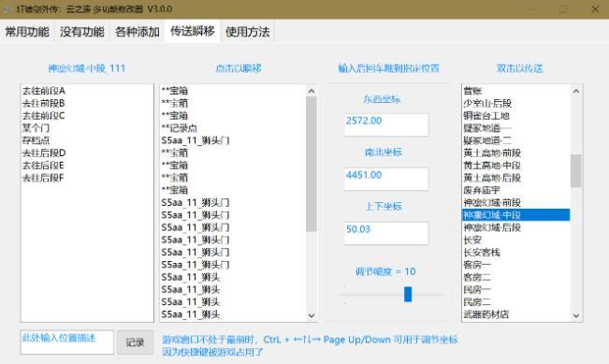The width and height of the screenshot is (609, 364).
Task: Open the 各种添加 tab
Action: click(x=138, y=32)
